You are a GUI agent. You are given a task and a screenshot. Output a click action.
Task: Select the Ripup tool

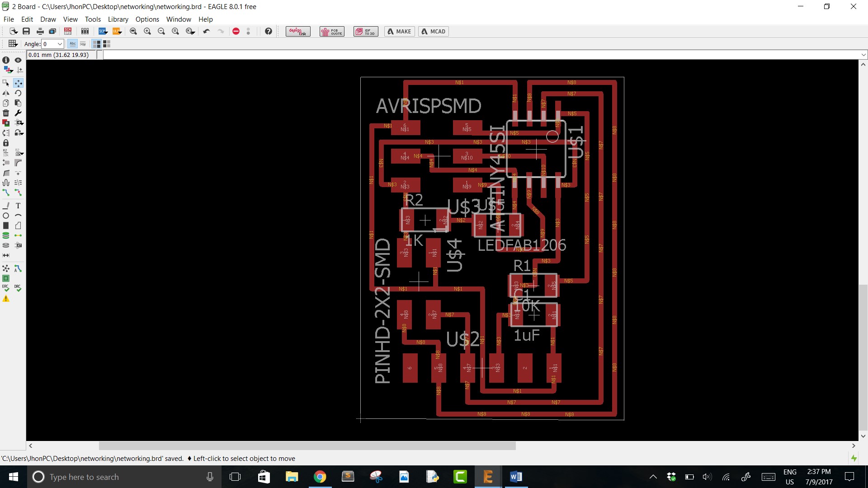coord(19,192)
